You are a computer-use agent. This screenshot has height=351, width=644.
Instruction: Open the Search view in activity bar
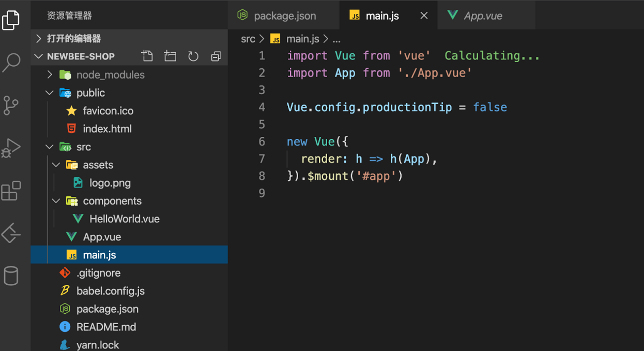(11, 63)
